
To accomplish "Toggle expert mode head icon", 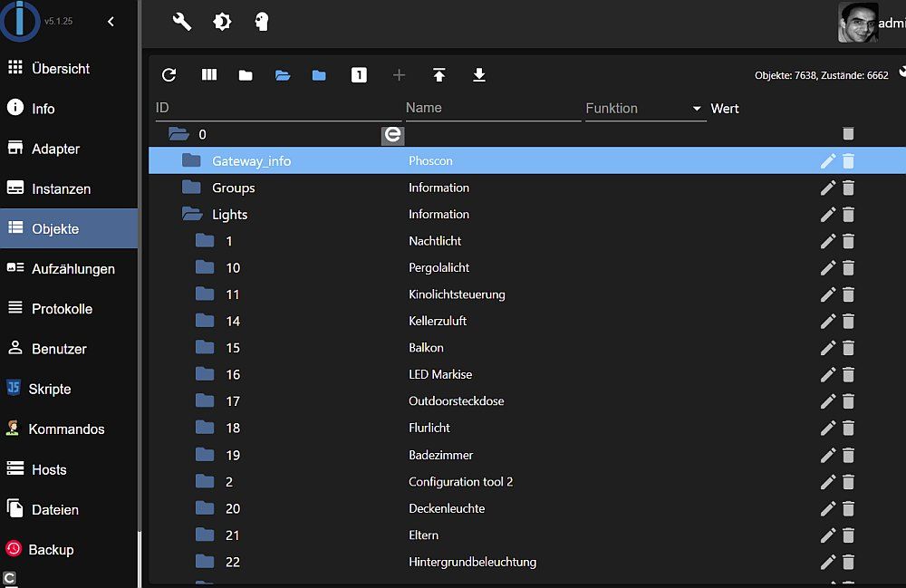I will point(262,22).
